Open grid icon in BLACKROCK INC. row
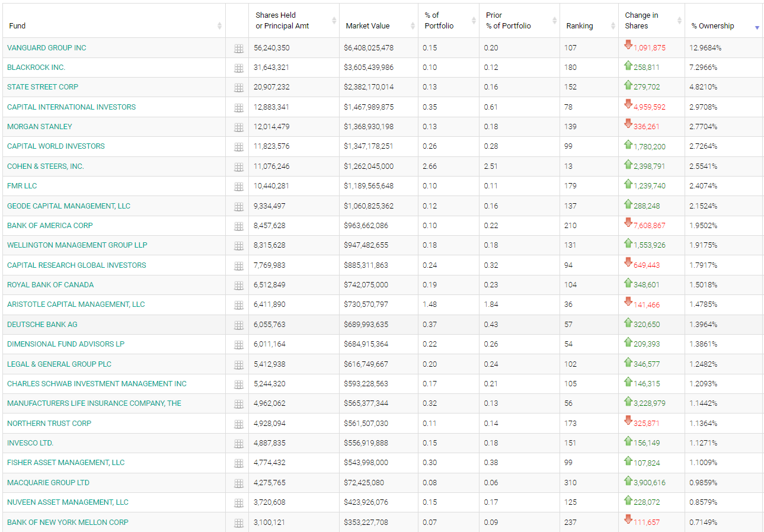This screenshot has width=764, height=532. (239, 68)
